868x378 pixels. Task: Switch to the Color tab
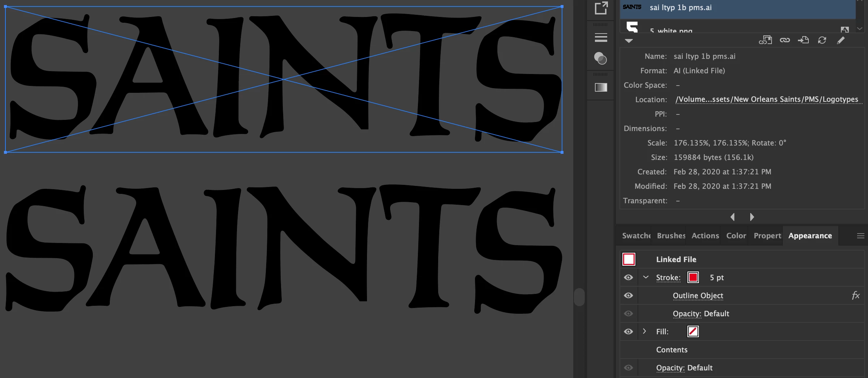736,236
